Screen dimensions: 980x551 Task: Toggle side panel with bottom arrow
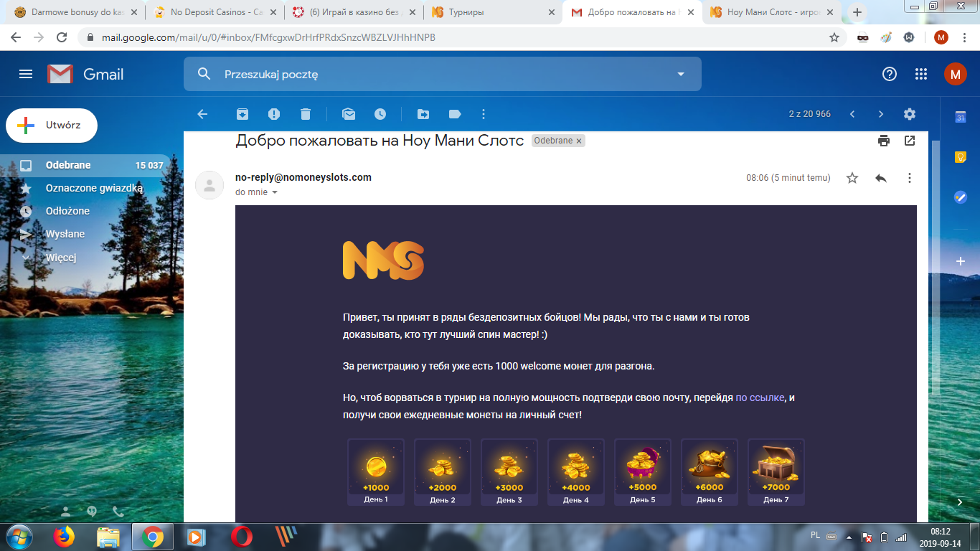tap(961, 501)
